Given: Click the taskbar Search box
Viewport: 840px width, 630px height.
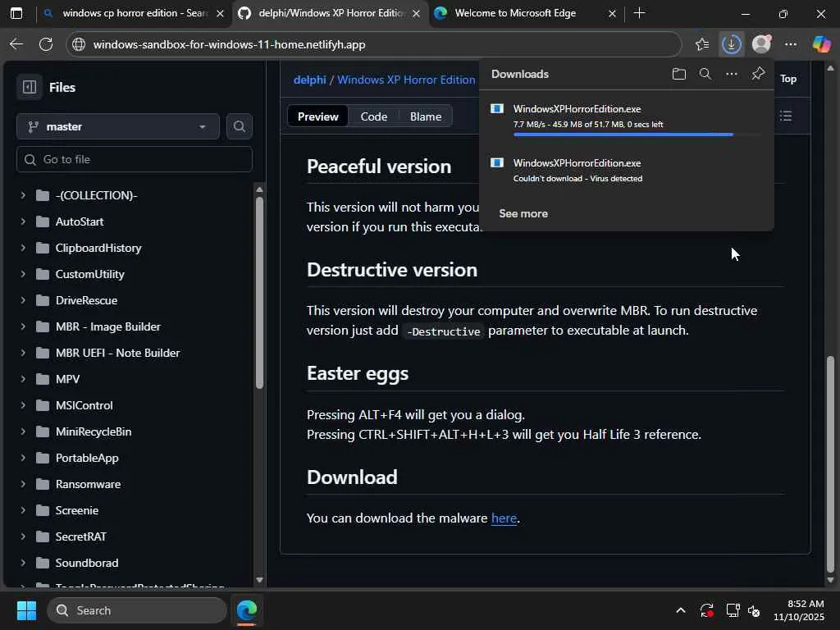Looking at the screenshot, I should point(137,610).
